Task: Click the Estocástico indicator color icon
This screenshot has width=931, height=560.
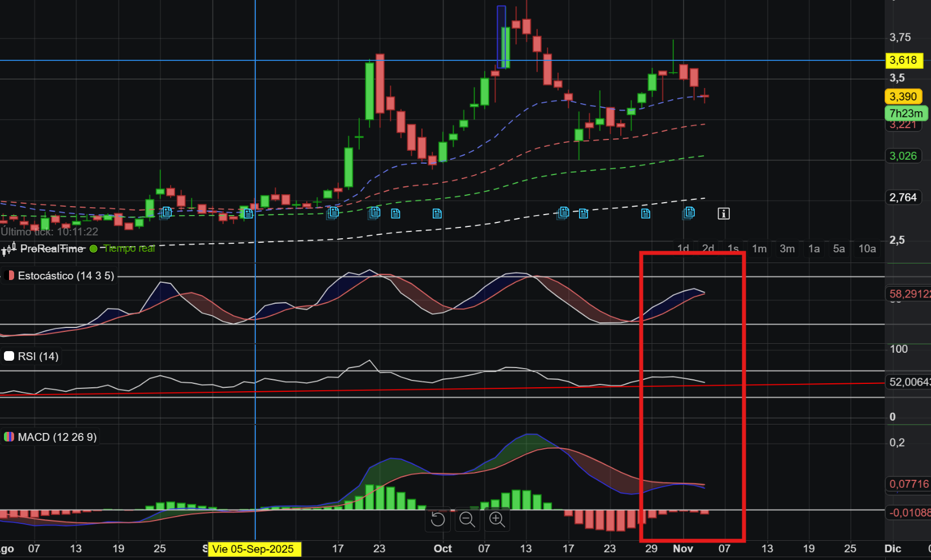Action: (8, 275)
